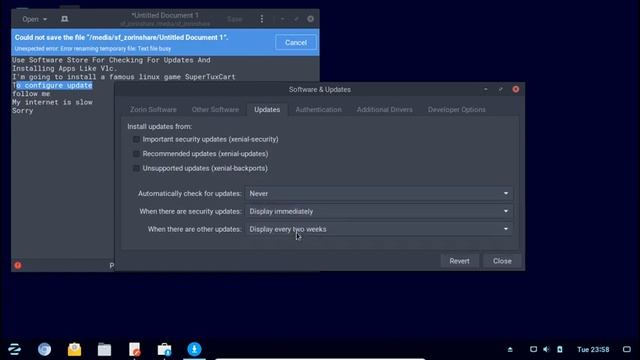
Task: Click the volume icon in tray
Action: point(546,349)
